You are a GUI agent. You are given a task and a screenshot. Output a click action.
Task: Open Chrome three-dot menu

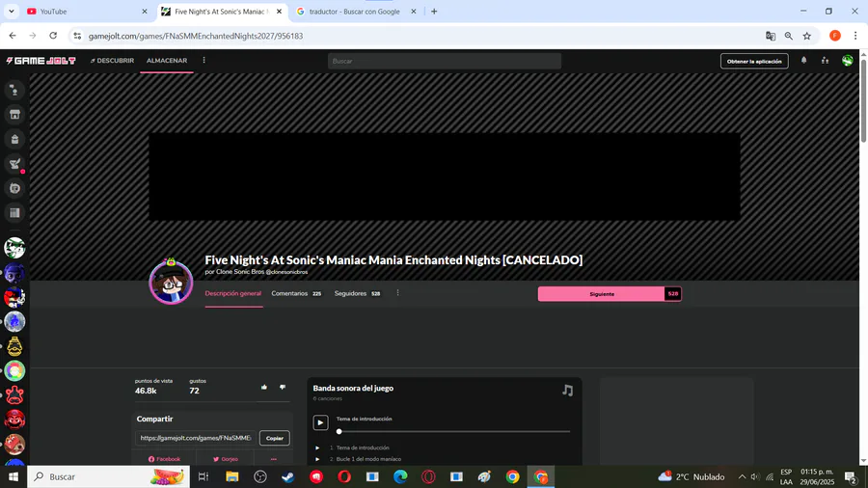855,36
